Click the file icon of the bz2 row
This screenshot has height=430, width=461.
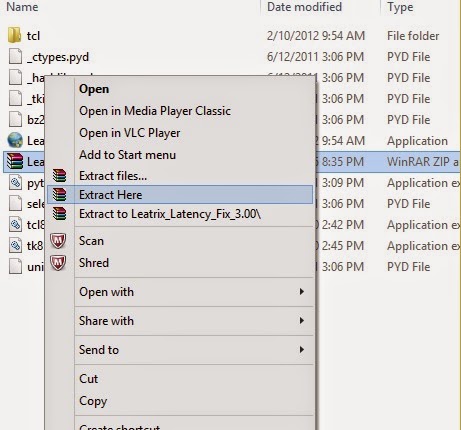click(15, 119)
